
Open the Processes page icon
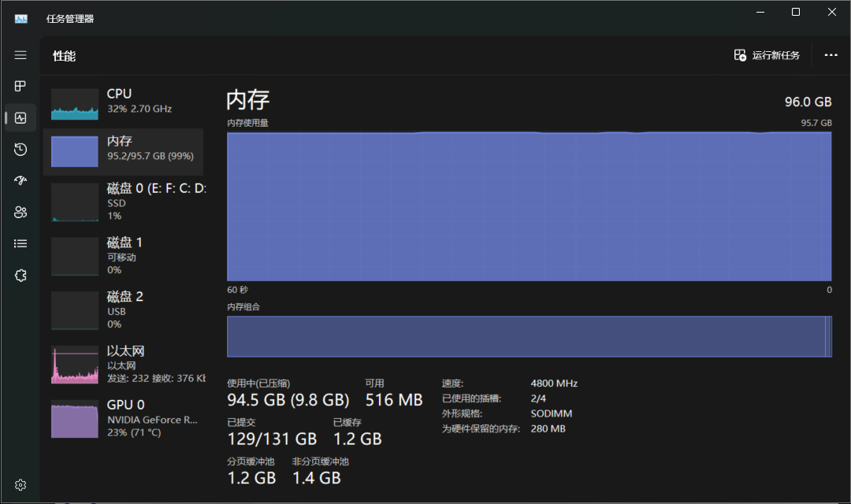pos(20,86)
